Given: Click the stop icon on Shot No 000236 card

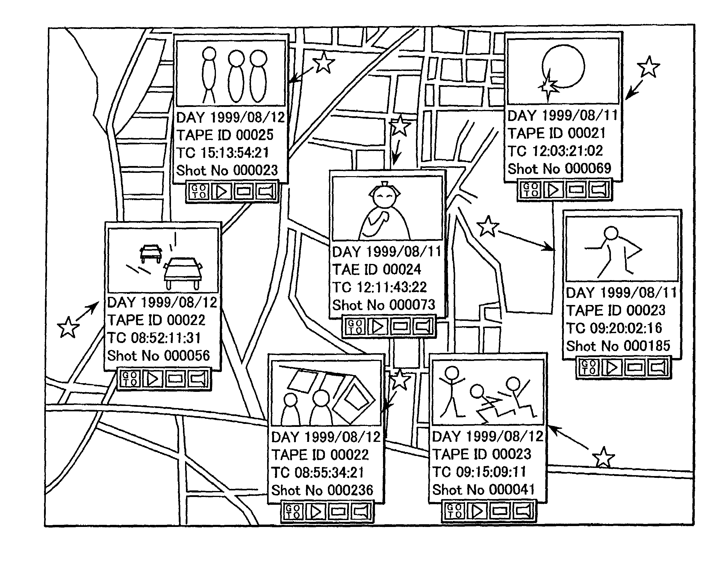Looking at the screenshot, I should click(x=342, y=512).
